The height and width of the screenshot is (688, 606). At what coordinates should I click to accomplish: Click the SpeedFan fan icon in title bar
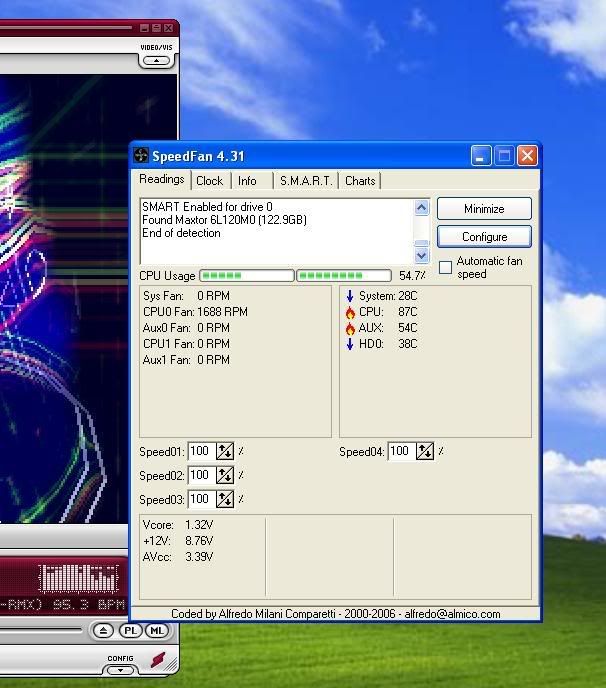(x=141, y=155)
